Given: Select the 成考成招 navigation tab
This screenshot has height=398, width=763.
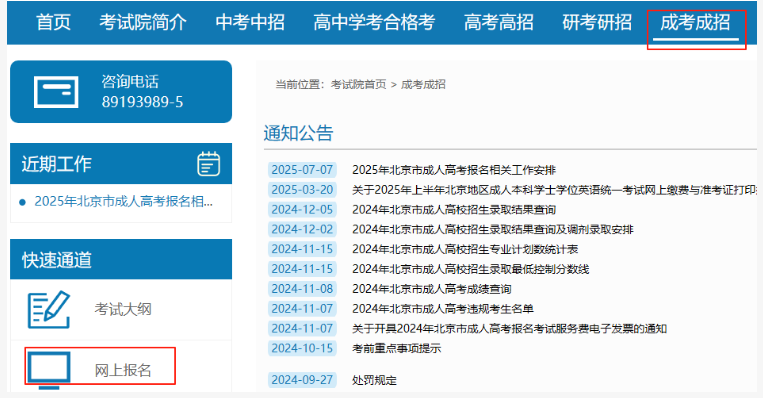Looking at the screenshot, I should pos(695,22).
